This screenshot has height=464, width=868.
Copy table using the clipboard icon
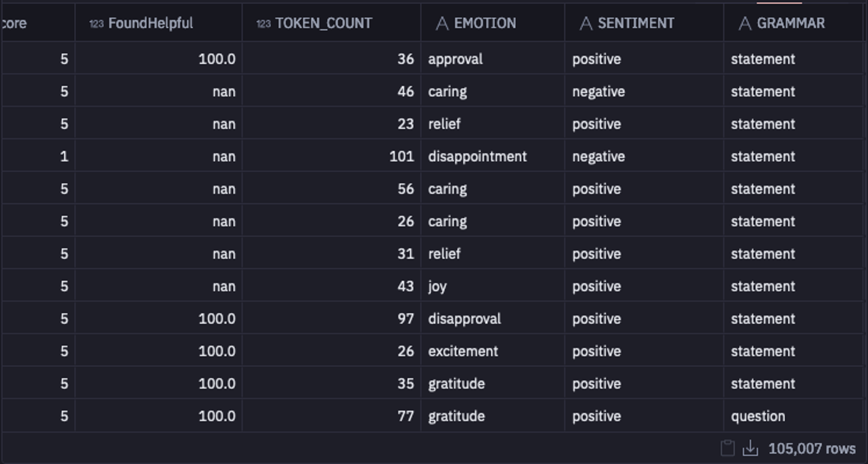727,448
